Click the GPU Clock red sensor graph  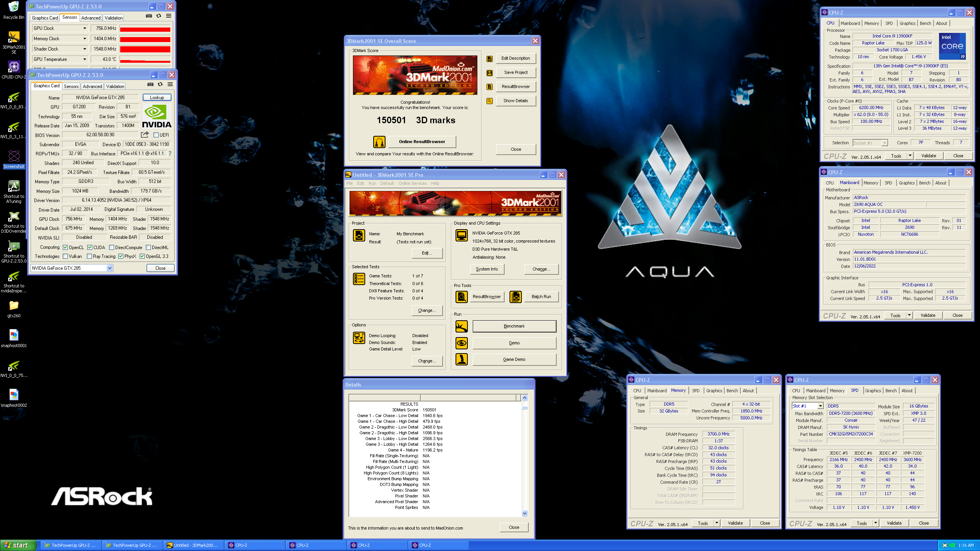tap(145, 29)
